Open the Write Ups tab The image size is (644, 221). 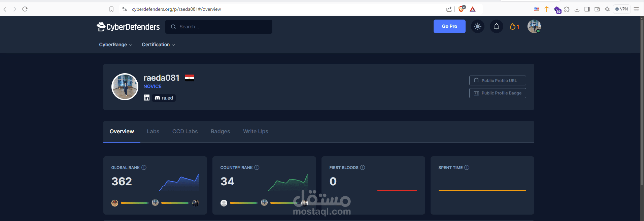(x=256, y=132)
